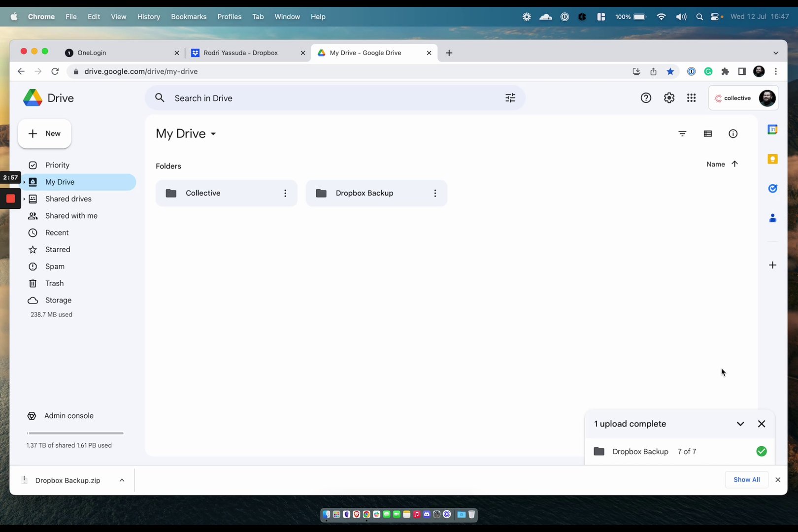This screenshot has height=532, width=798.
Task: Reload the current page
Action: tap(55, 71)
